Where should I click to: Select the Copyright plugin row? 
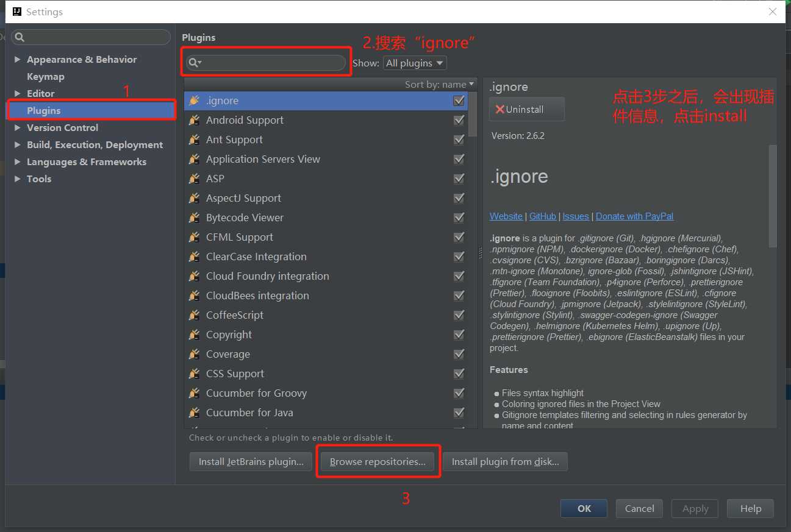(326, 335)
